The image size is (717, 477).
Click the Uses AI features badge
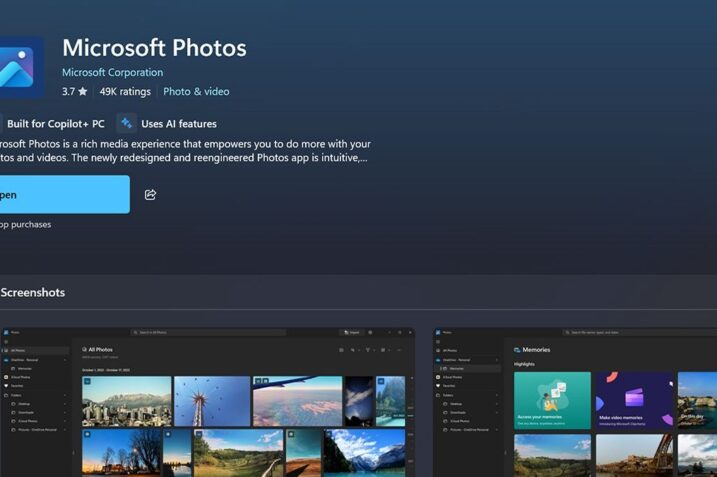click(178, 124)
